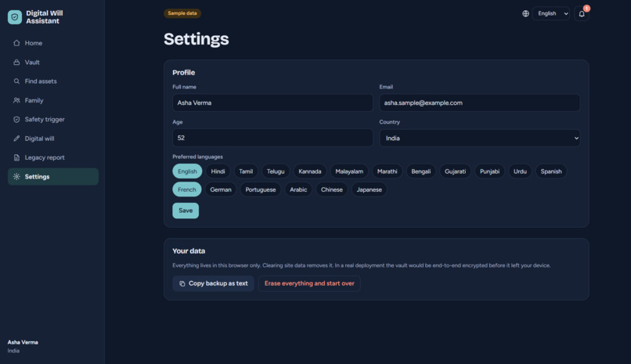
Task: Toggle the Kannada language chip
Action: [x=310, y=171]
